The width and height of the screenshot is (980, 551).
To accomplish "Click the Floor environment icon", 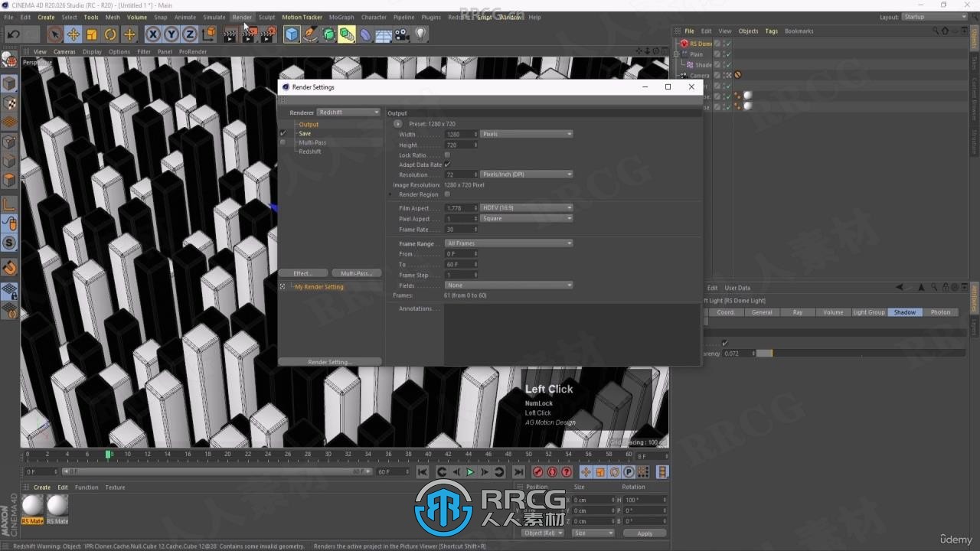I will [x=384, y=34].
